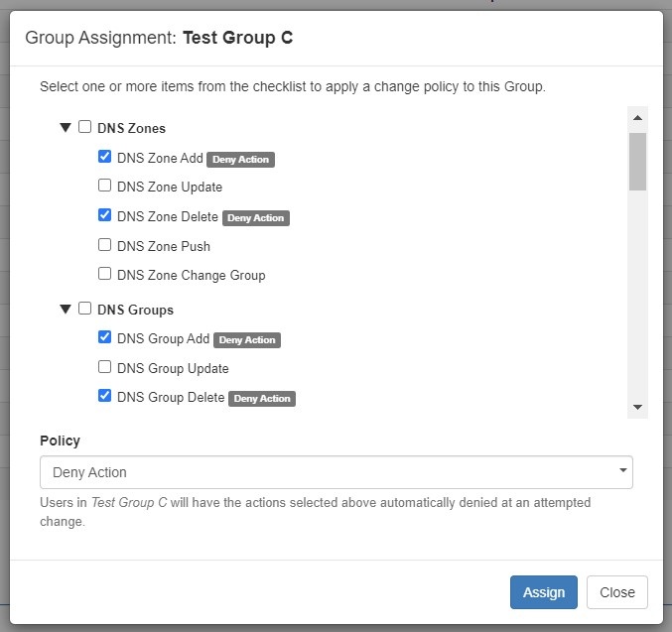The image size is (672, 632).
Task: Click the Assign button
Action: pyautogui.click(x=543, y=592)
